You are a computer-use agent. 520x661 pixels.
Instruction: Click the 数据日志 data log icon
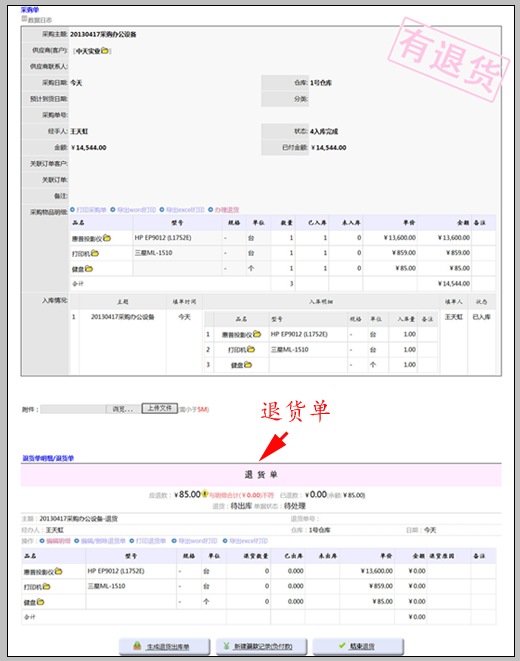(24, 19)
